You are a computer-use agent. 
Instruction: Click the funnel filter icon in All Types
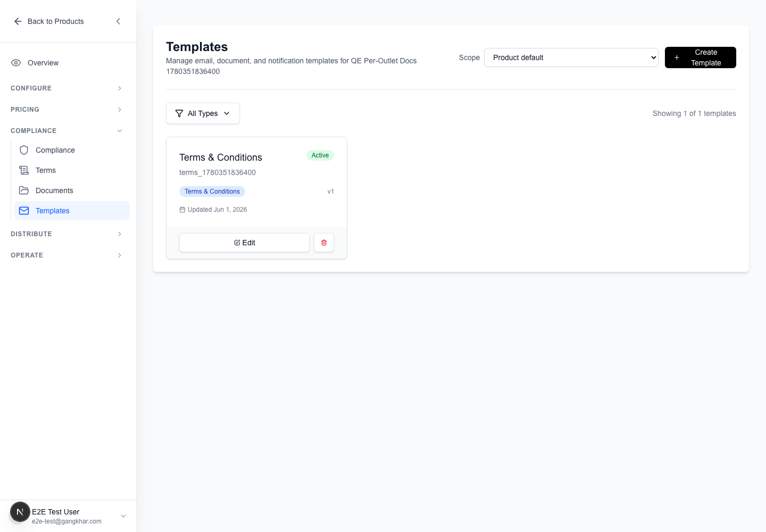click(179, 113)
